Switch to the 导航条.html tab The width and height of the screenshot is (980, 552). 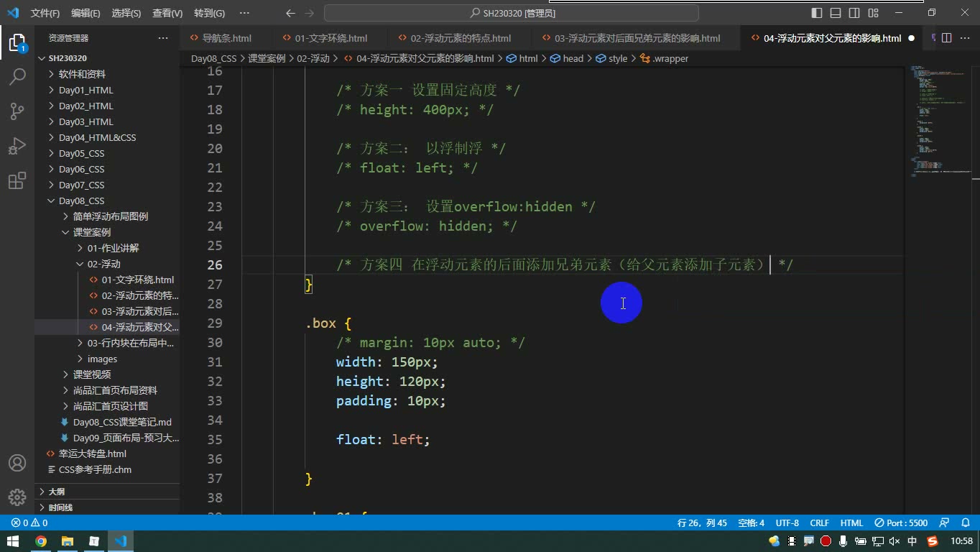pos(225,38)
